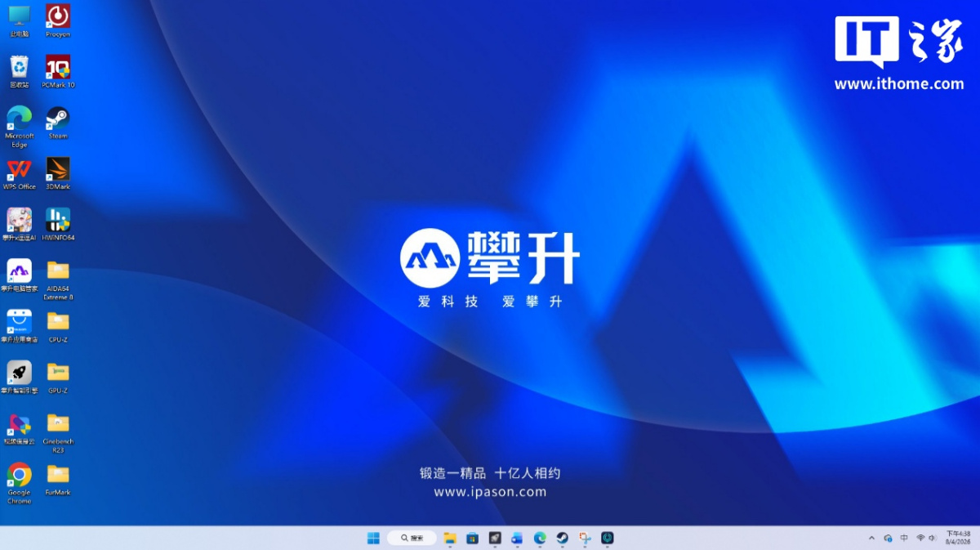980x550 pixels.
Task: Click the Microsoft Edge desktop shortcut
Action: (19, 118)
